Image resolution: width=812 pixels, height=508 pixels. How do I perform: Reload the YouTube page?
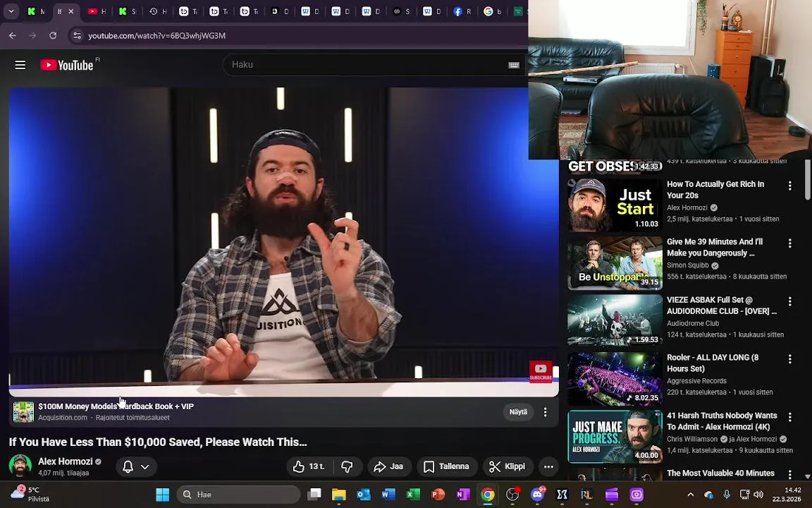tap(53, 36)
